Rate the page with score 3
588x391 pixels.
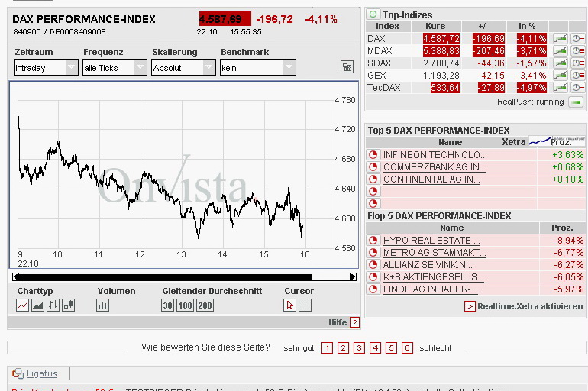(359, 348)
